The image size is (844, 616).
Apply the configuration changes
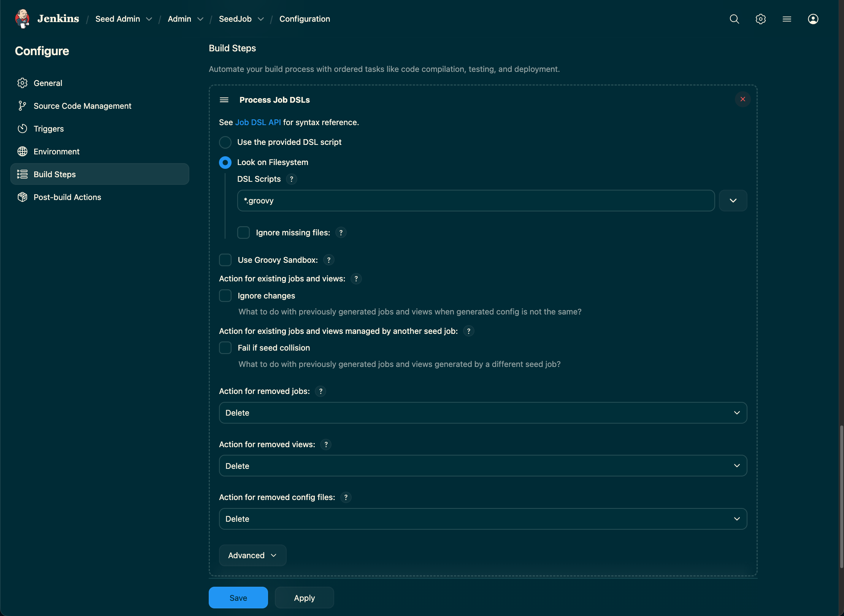304,597
